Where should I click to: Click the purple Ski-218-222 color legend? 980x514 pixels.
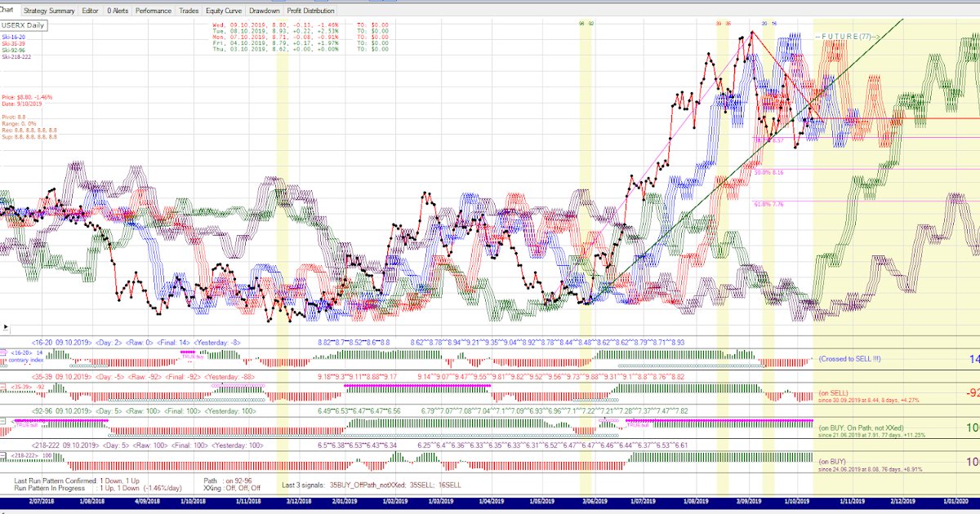16,57
